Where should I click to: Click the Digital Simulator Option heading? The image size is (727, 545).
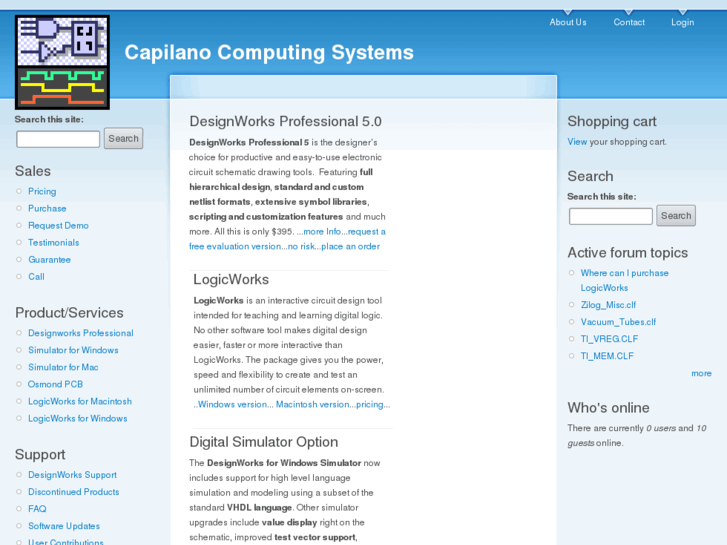click(263, 442)
